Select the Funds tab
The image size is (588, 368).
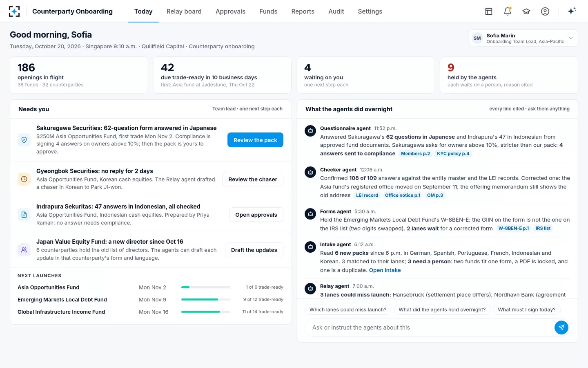(268, 11)
